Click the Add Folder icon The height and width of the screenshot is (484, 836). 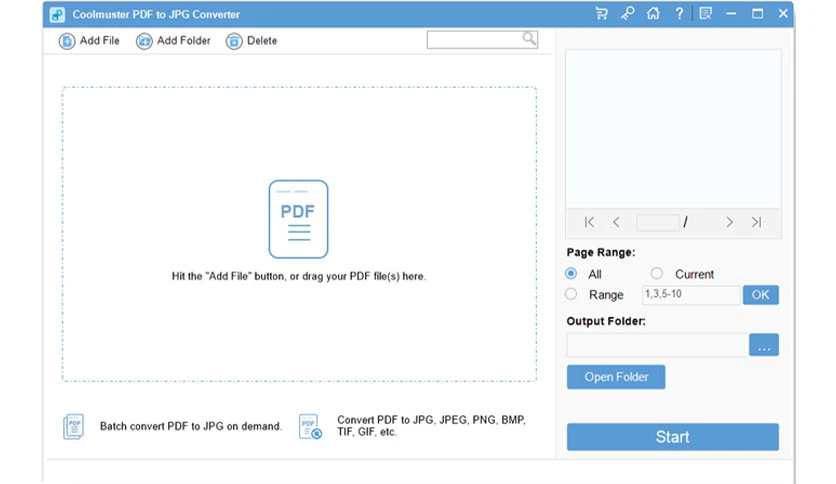144,41
